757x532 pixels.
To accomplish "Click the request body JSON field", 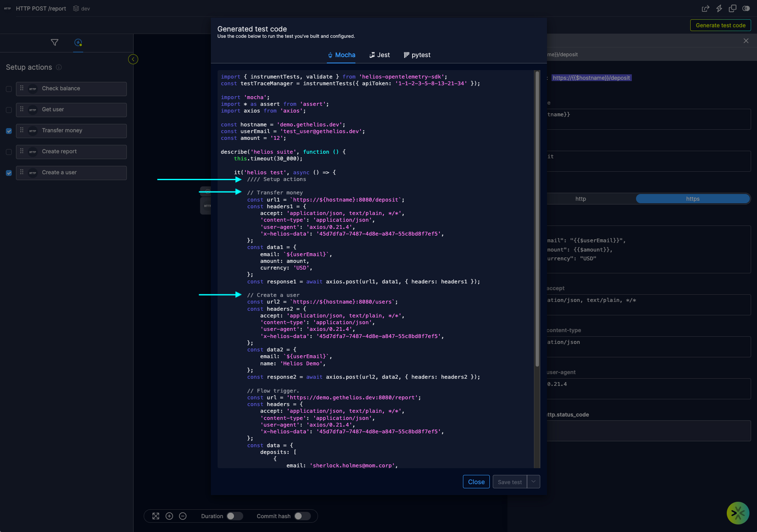I will (649, 249).
